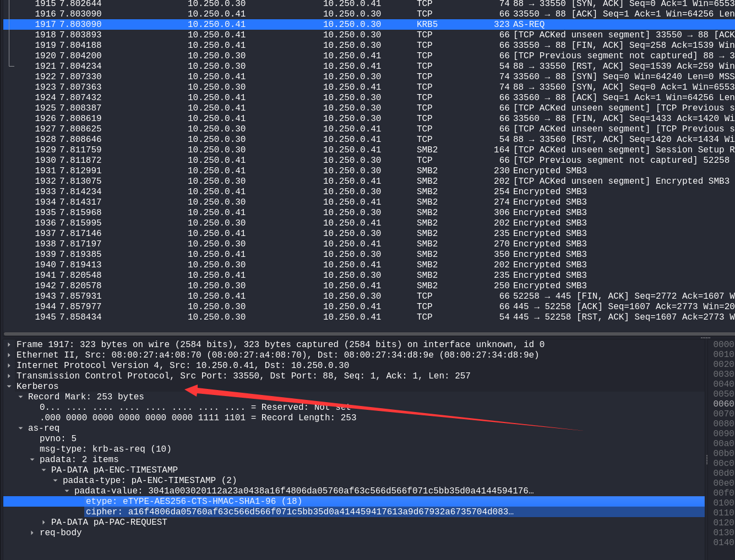Select packet 1915 SYN, ACK row
Image resolution: width=735 pixels, height=560 pixels.
tap(369, 3)
